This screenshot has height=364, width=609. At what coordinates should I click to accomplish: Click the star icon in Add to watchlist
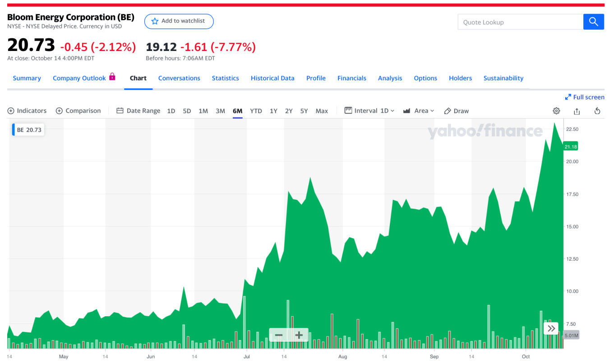pos(155,21)
